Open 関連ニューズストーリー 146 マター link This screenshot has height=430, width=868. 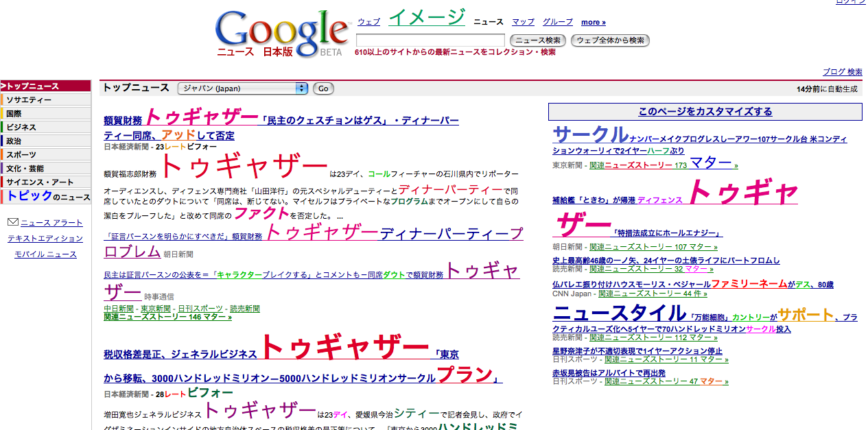pyautogui.click(x=167, y=317)
